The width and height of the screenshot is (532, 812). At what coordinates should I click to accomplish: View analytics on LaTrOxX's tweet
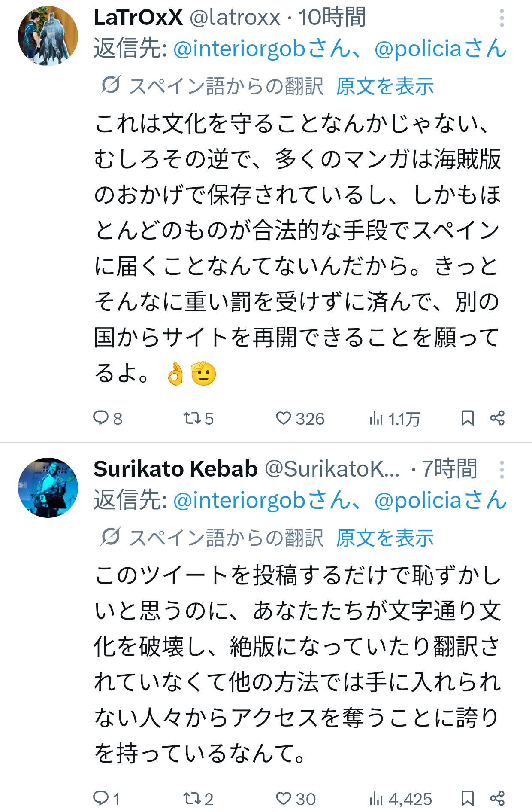376,418
